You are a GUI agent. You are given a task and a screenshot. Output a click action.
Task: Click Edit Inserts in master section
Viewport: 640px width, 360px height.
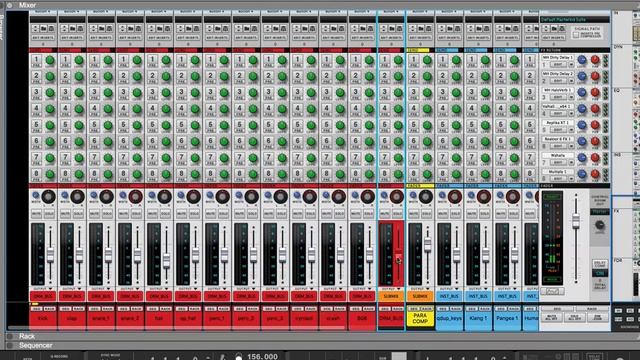553,38
